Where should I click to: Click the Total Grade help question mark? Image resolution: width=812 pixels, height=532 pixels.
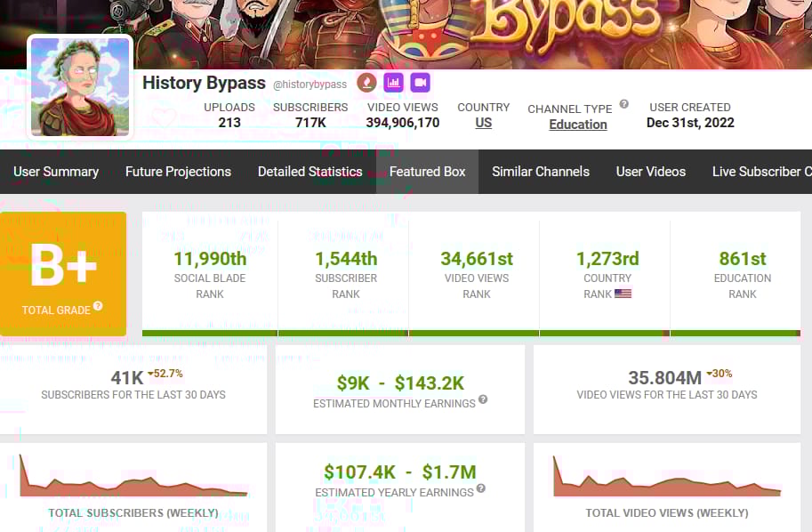pyautogui.click(x=98, y=306)
